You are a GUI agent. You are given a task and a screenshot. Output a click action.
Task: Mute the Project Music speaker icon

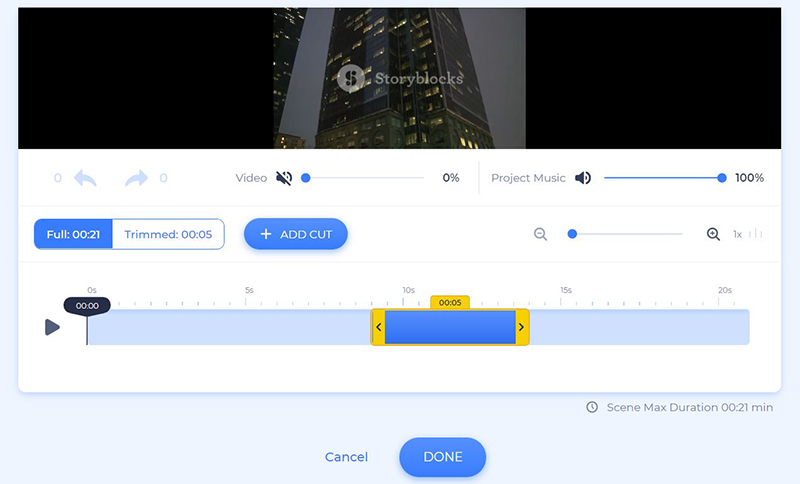tap(583, 178)
